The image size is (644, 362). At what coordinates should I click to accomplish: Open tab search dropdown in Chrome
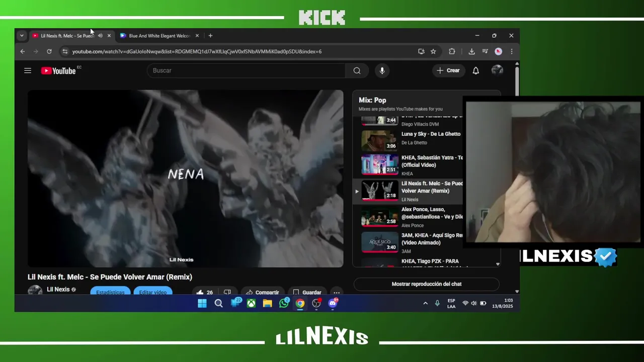[x=22, y=36]
